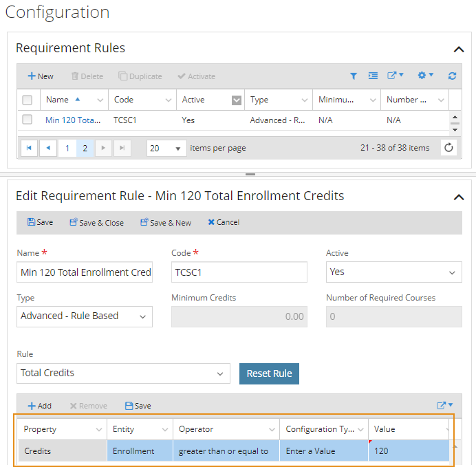The height and width of the screenshot is (467, 476).
Task: Click the Number of Required Courses field
Action: 393,316
